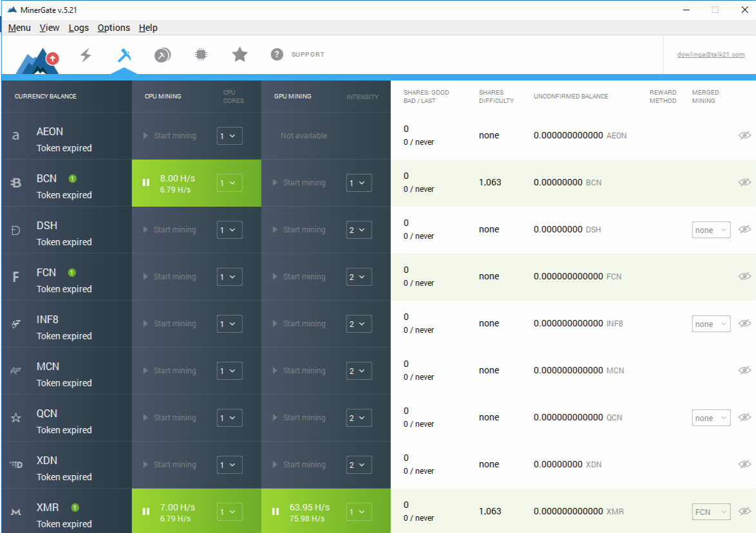This screenshot has height=533, width=756.
Task: Hide the MCN row with eye icon
Action: 744,370
